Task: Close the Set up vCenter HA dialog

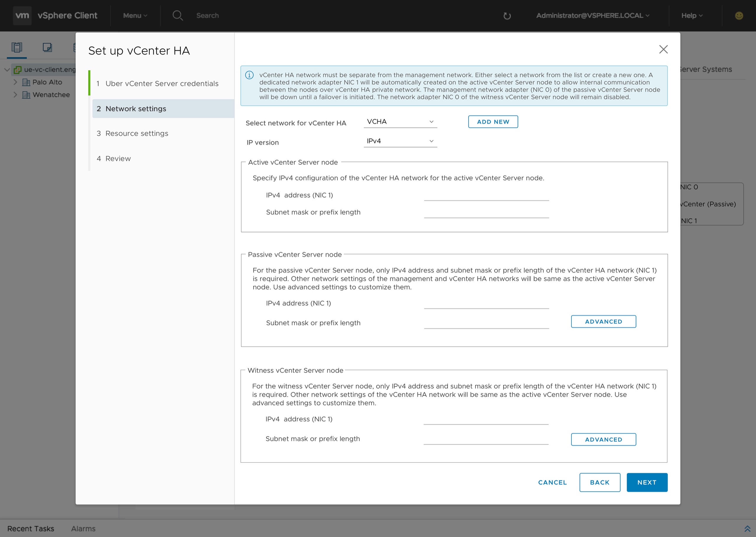Action: (x=663, y=49)
